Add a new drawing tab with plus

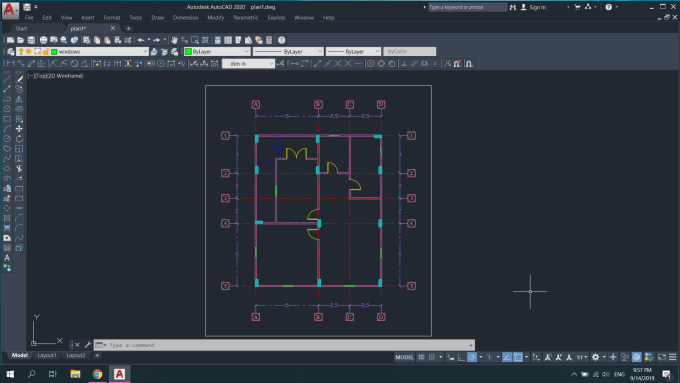[x=128, y=29]
